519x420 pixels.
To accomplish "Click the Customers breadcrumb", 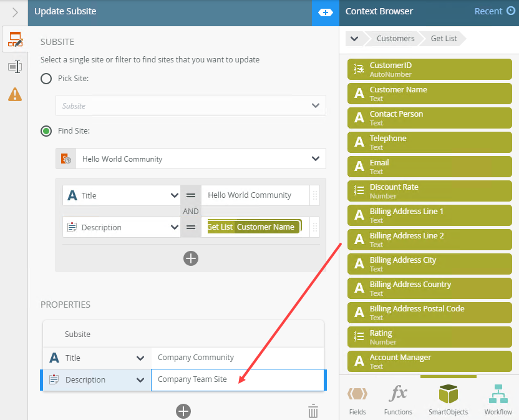I will pos(395,39).
